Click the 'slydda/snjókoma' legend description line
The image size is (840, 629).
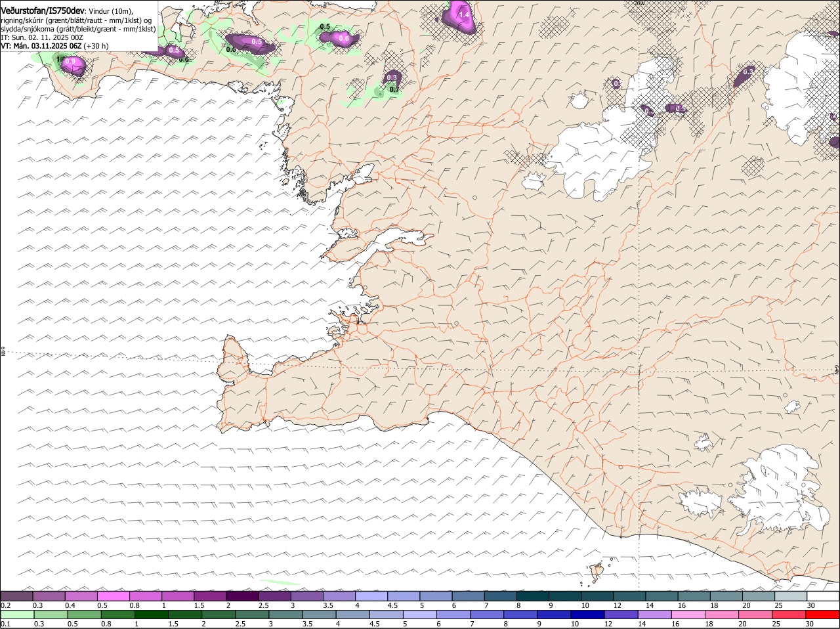tap(78, 29)
